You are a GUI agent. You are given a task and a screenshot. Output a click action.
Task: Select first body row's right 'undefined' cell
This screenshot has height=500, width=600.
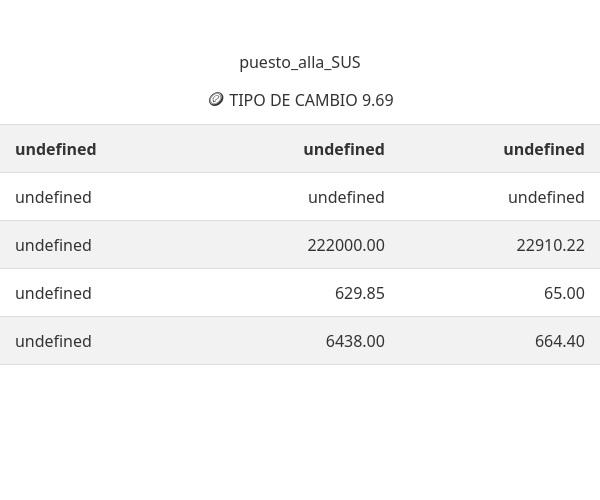pyautogui.click(x=546, y=197)
